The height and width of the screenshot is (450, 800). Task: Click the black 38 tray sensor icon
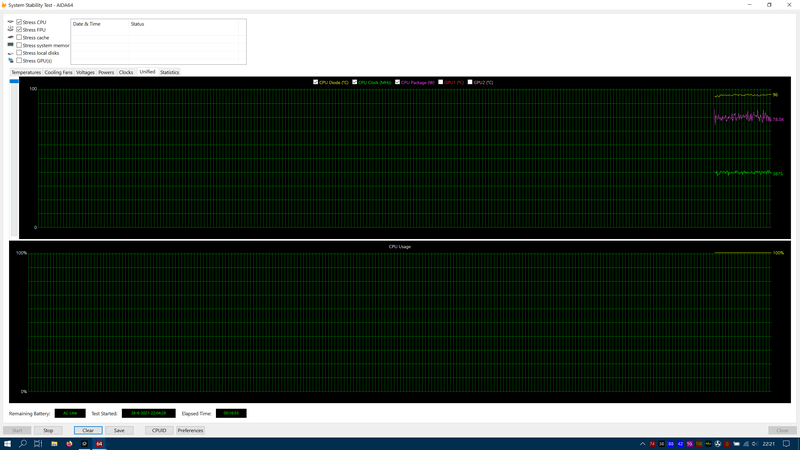pos(661,444)
